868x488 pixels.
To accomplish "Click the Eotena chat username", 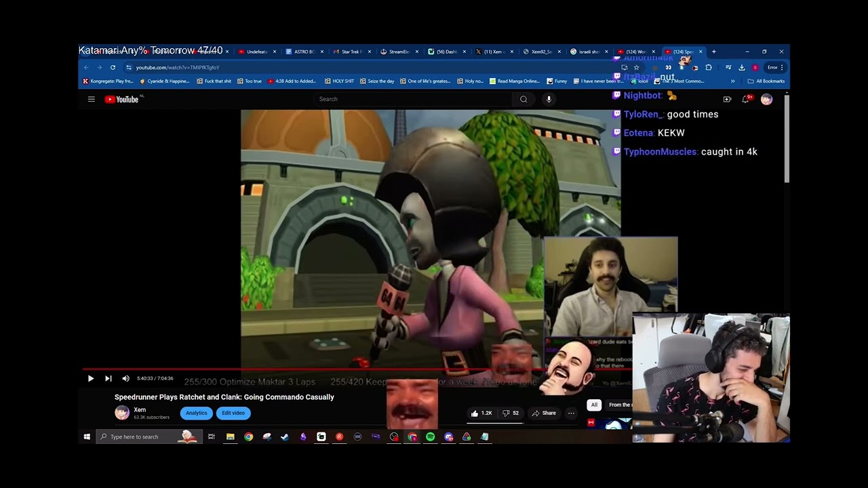I will 639,133.
